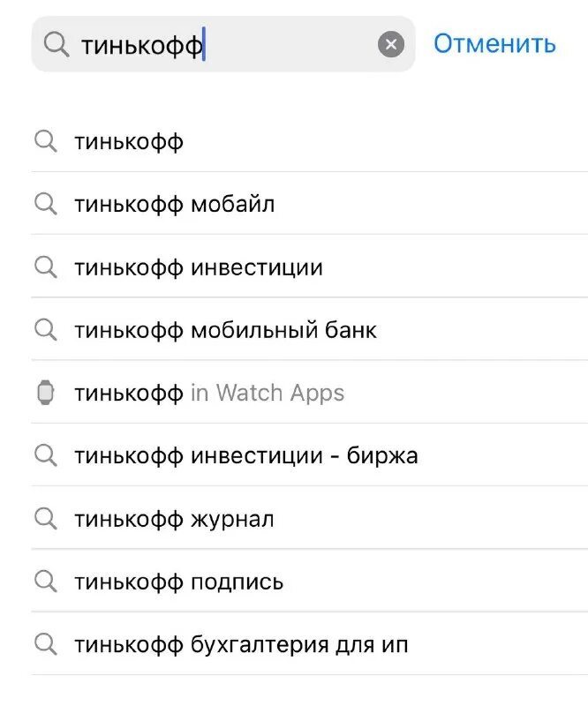Tap the clear text X button in search field
Screen dimensions: 588x706
(391, 44)
